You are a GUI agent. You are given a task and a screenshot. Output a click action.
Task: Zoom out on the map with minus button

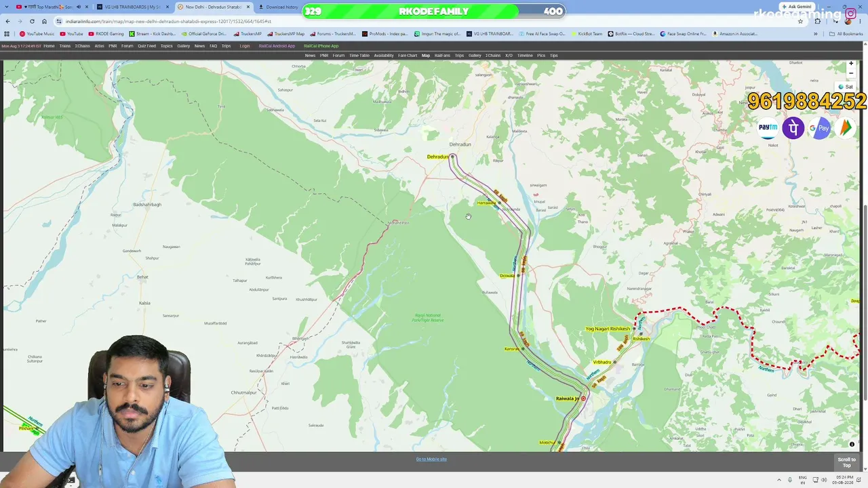click(851, 73)
